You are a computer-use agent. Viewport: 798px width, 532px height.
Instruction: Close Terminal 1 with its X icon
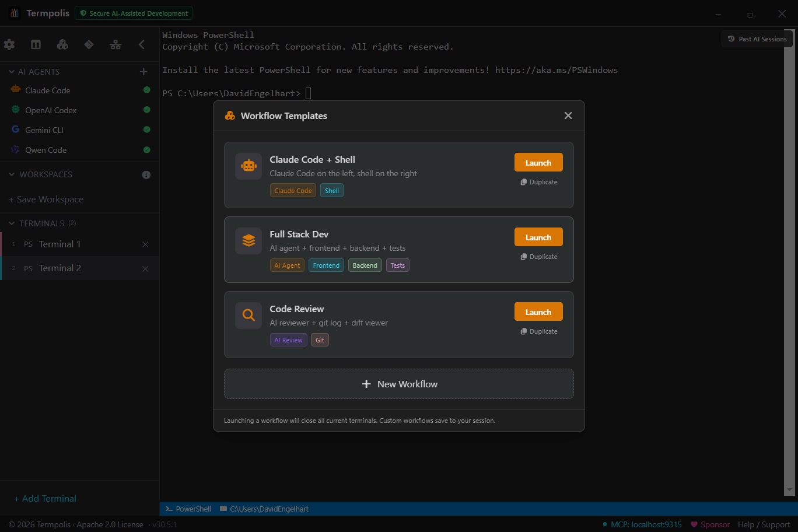coord(145,244)
